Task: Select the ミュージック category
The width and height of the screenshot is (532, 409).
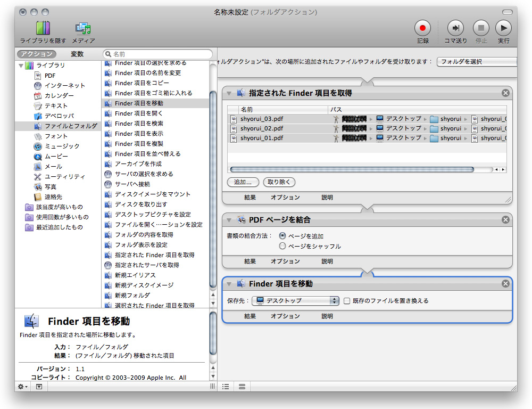Action: 57,146
